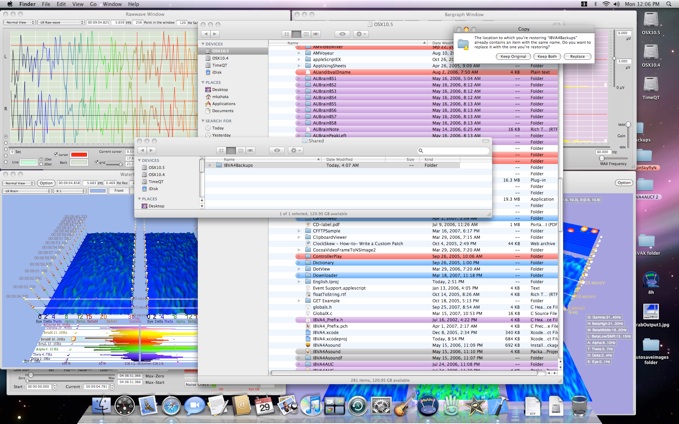Launch iPhoto from the Dock

pos(287,405)
